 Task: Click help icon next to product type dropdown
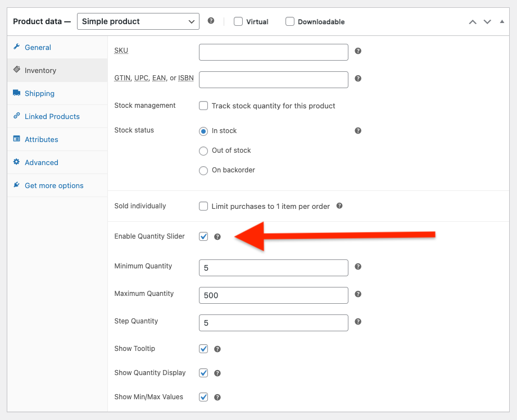point(211,21)
